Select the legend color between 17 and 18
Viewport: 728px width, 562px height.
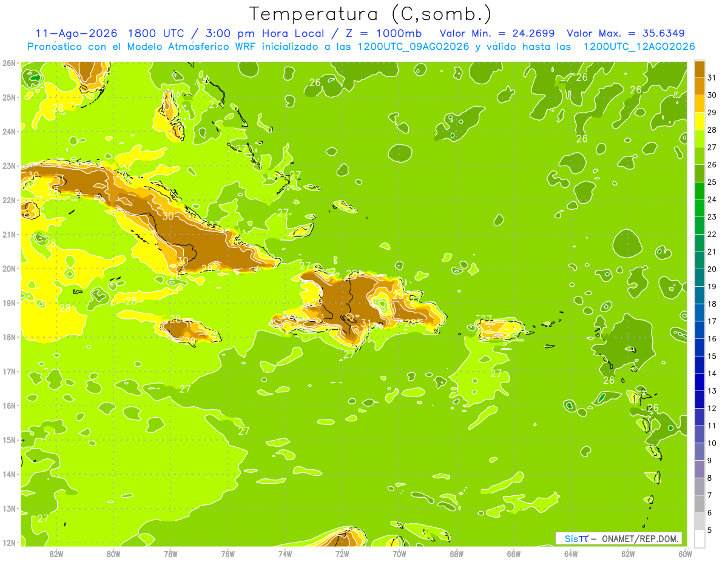coord(699,312)
